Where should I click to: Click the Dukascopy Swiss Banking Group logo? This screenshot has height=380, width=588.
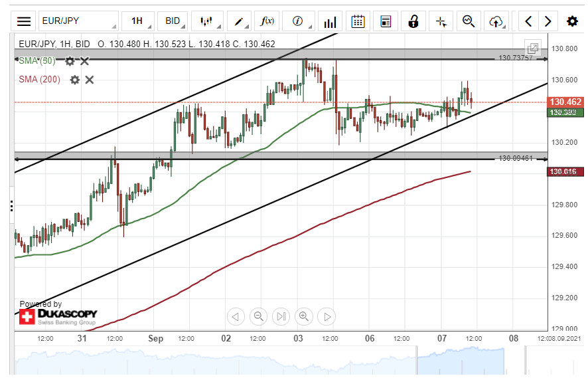58,316
